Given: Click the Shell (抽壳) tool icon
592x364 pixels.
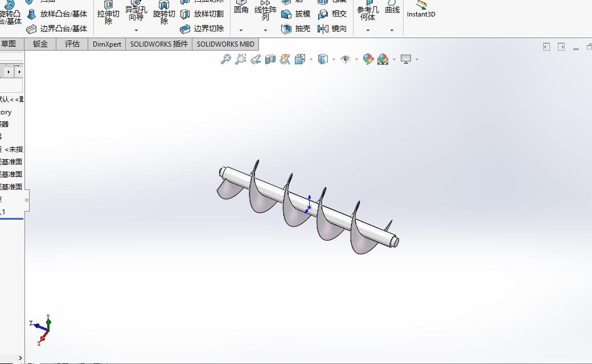Looking at the screenshot, I should (x=286, y=28).
